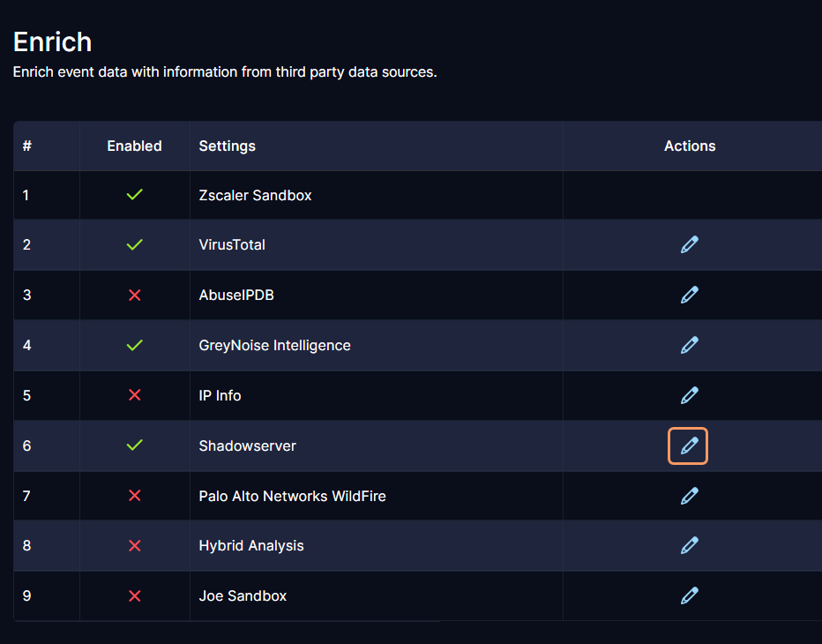Image resolution: width=822 pixels, height=644 pixels.
Task: Select the Palo Alto Networks WildFire name
Action: [x=292, y=496]
